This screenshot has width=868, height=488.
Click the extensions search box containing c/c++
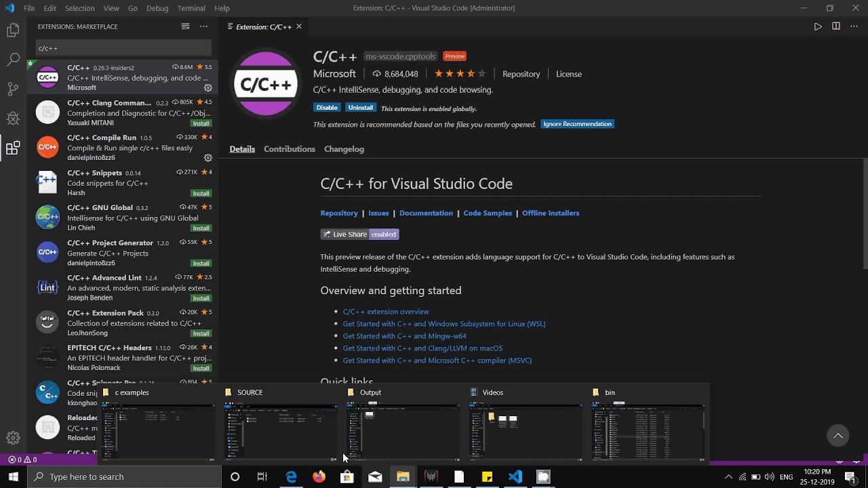[123, 48]
